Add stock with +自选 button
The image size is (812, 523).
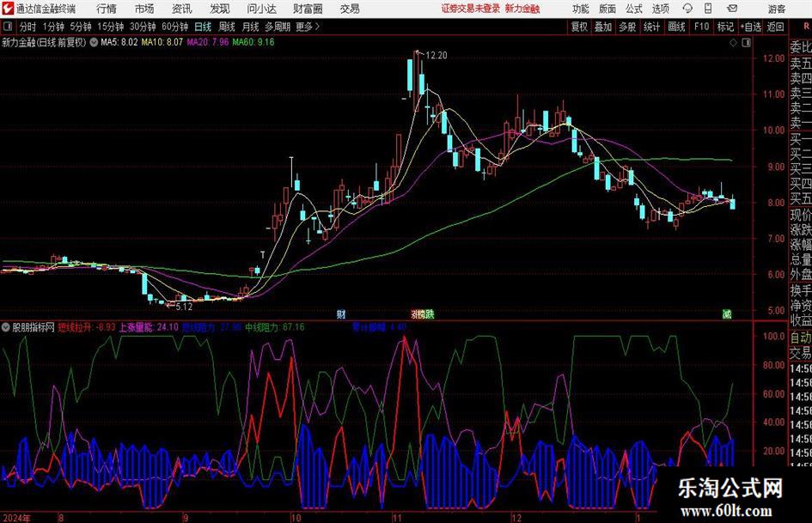(751, 27)
